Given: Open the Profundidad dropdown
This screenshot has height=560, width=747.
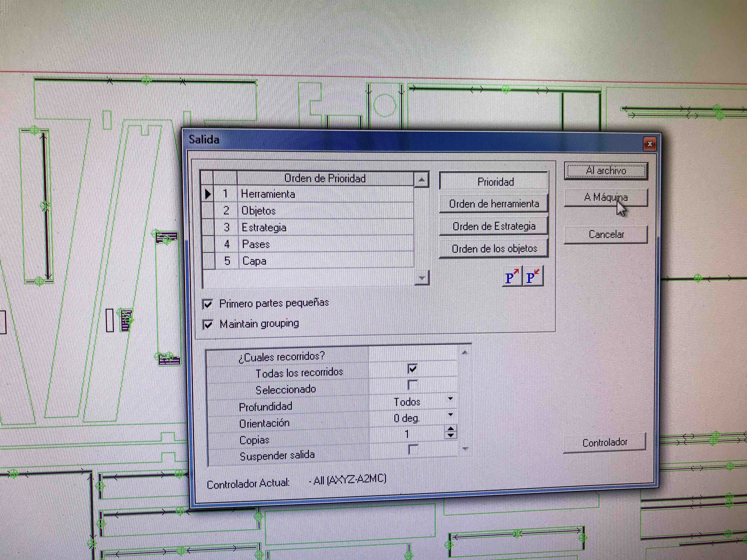Looking at the screenshot, I should [450, 399].
